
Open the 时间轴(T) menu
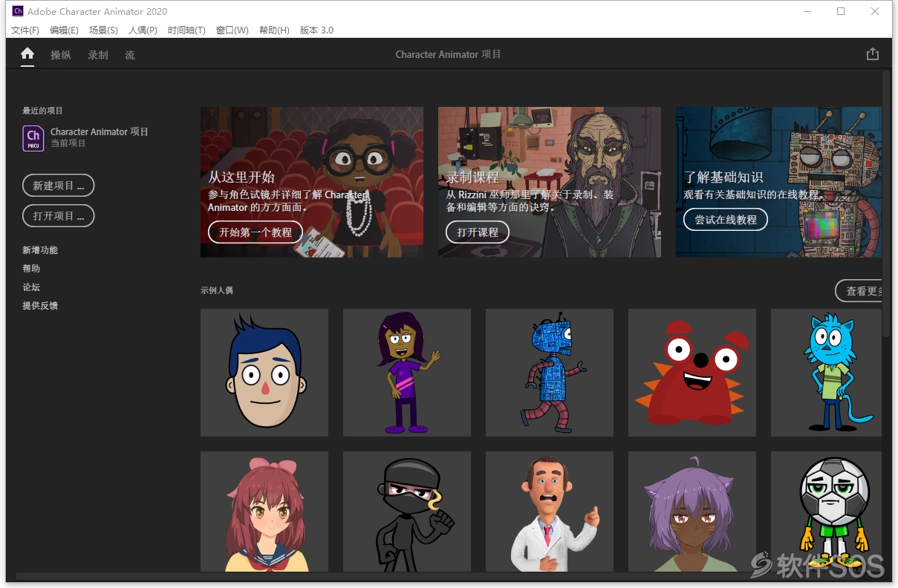coord(186,30)
